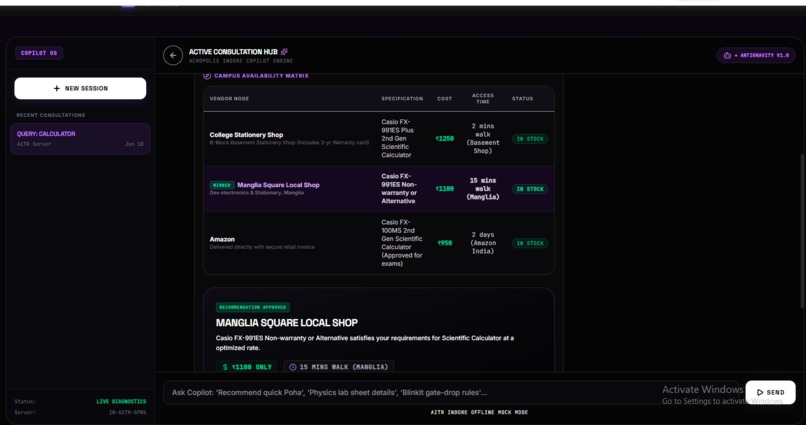This screenshot has height=425, width=806.
Task: Click the Live Diagnostics status
Action: coord(121,402)
